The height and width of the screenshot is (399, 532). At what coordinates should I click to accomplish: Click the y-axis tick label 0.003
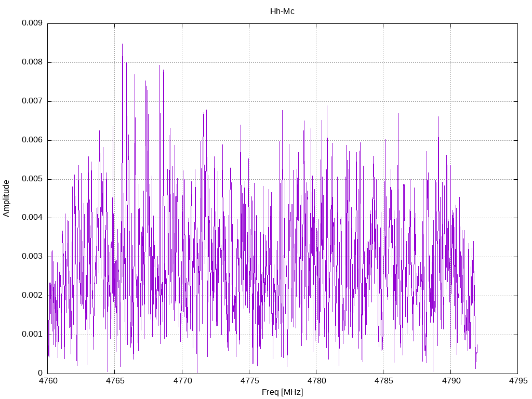point(32,256)
